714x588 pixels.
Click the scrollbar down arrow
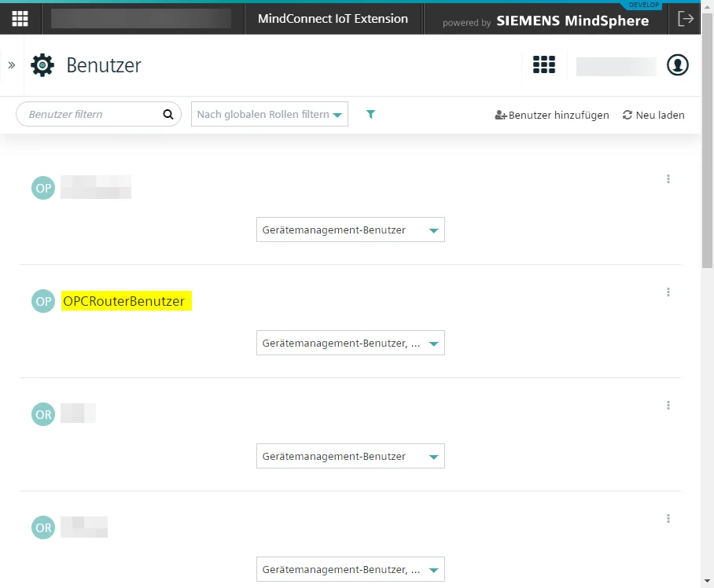click(x=707, y=581)
